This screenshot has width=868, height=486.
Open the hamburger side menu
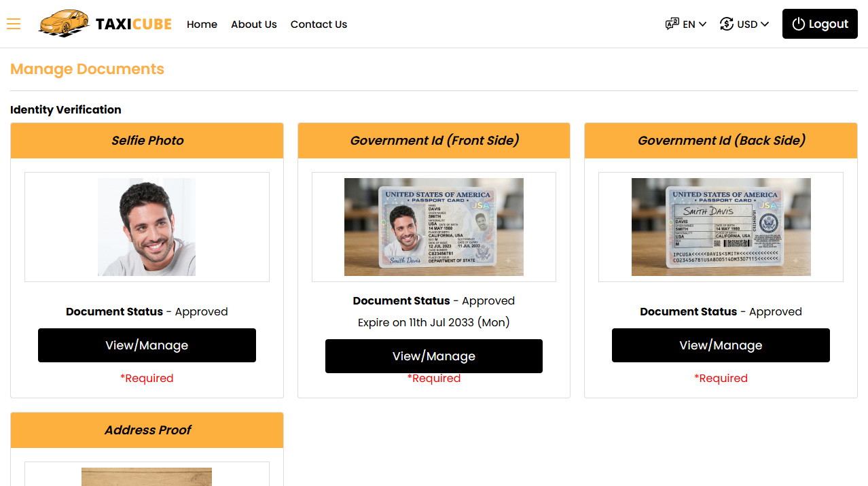(14, 24)
